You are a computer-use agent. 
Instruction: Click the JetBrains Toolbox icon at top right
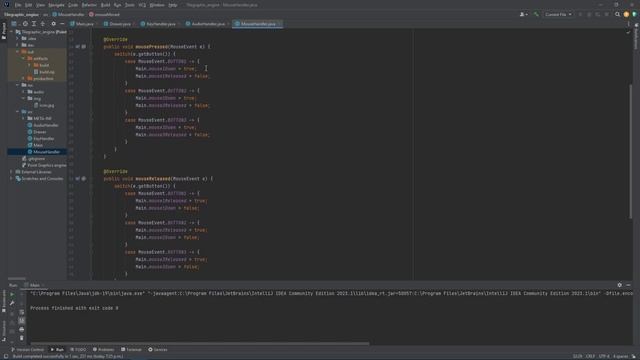coord(634,14)
